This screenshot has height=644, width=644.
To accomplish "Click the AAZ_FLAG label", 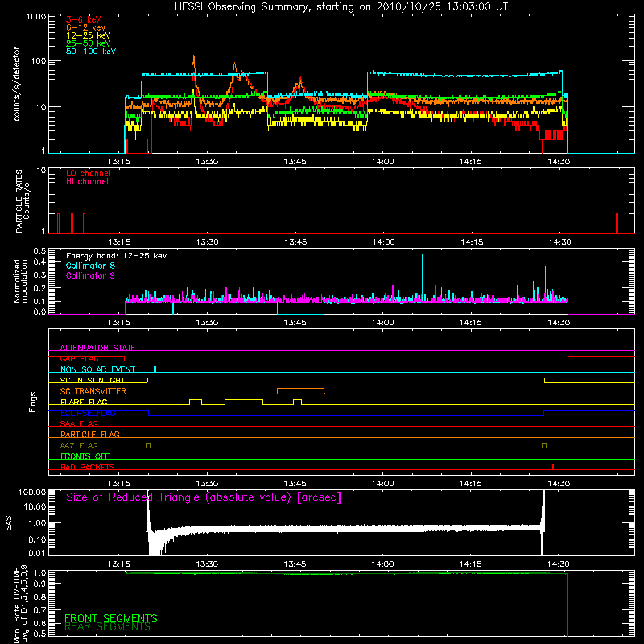I will [79, 445].
